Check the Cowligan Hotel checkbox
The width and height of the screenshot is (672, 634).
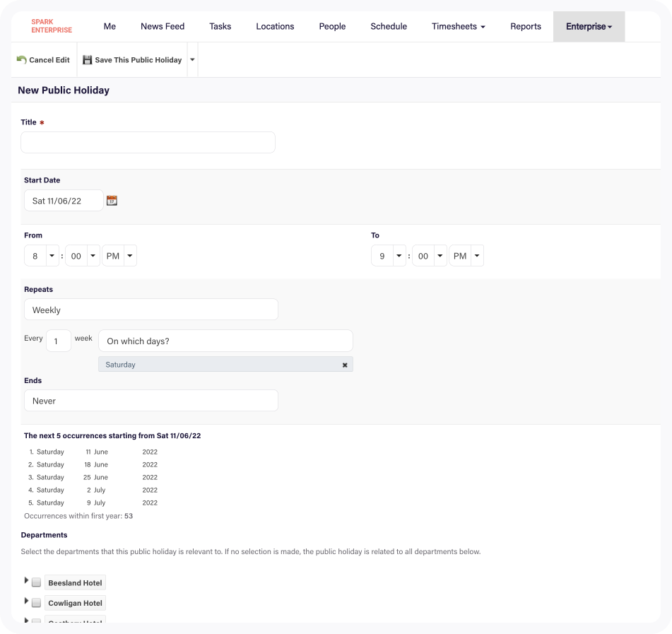tap(36, 603)
